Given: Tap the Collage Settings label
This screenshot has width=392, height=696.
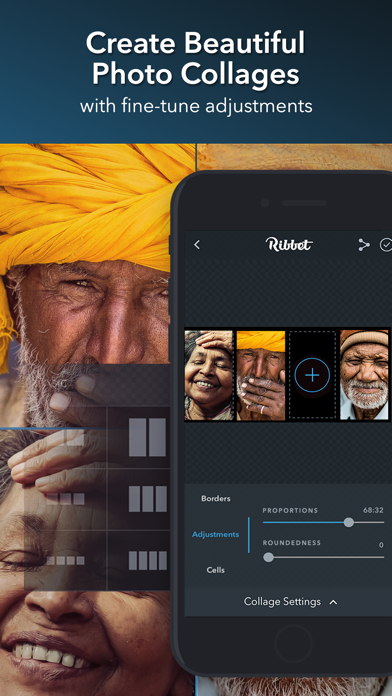Looking at the screenshot, I should 282,602.
